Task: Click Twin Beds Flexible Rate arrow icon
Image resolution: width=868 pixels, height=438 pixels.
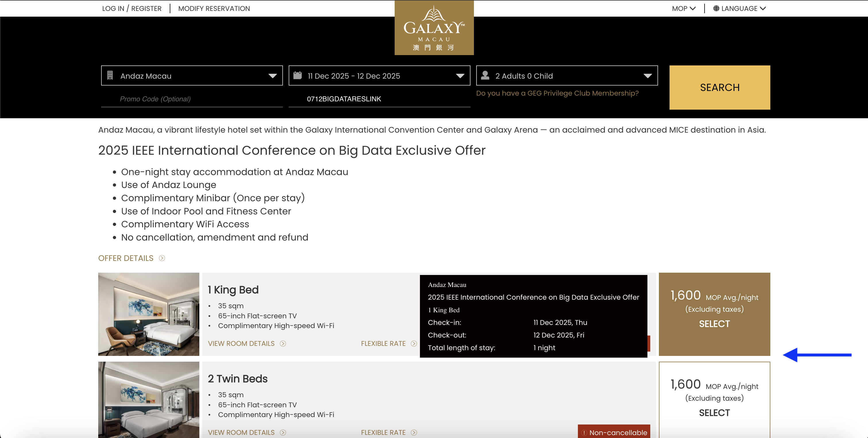Action: point(414,433)
